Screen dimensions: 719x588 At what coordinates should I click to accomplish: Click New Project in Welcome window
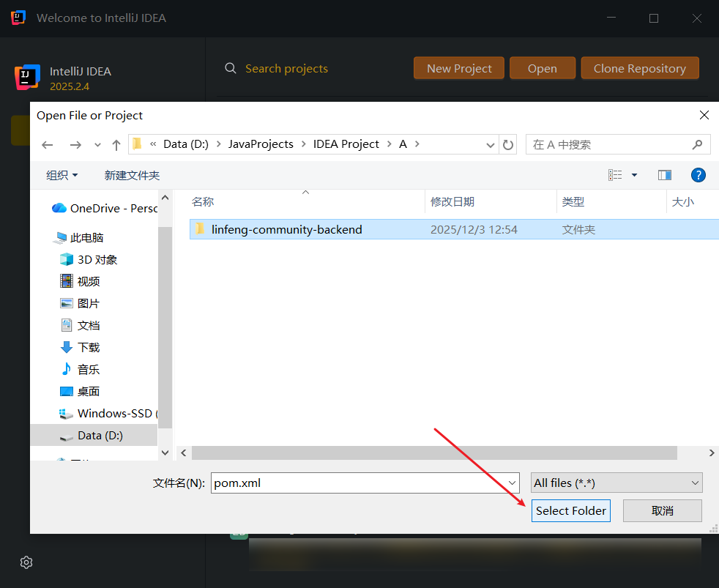459,68
